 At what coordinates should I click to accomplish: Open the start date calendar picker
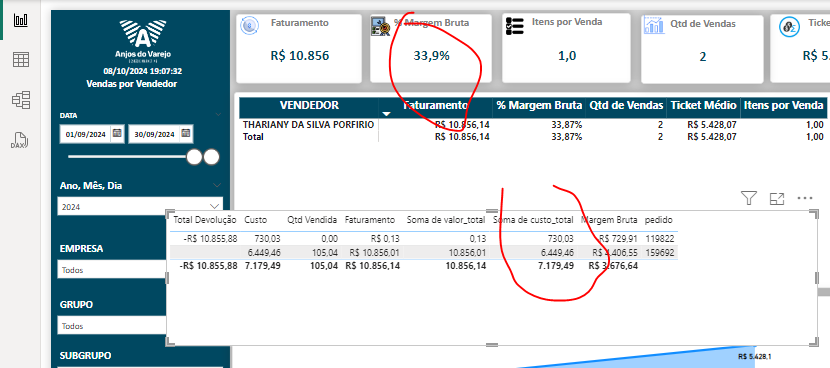point(118,133)
